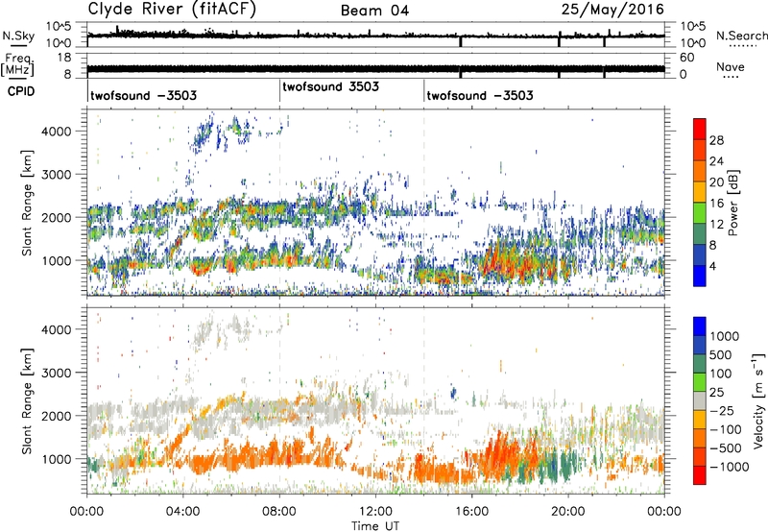Click the high-power echo region near 17:00 UT

[505, 259]
